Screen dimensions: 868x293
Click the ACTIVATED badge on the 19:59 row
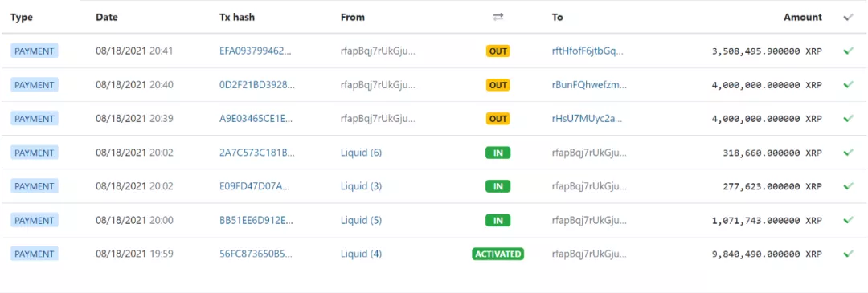pyautogui.click(x=498, y=254)
